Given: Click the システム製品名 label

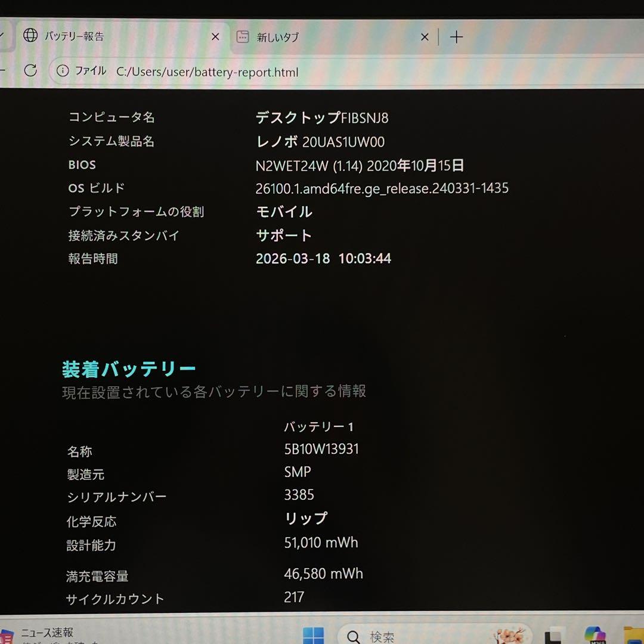Looking at the screenshot, I should click(x=112, y=141).
